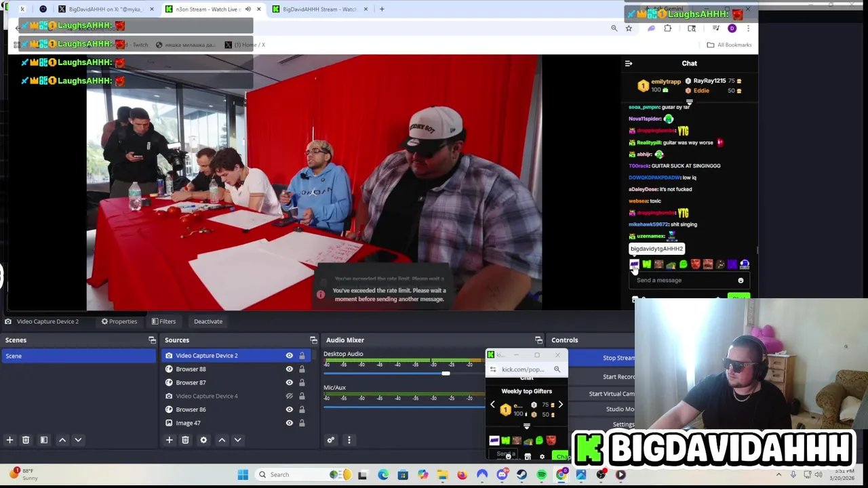Open Audio Mixer three-dot menu
Image resolution: width=868 pixels, height=488 pixels.
pyautogui.click(x=349, y=440)
